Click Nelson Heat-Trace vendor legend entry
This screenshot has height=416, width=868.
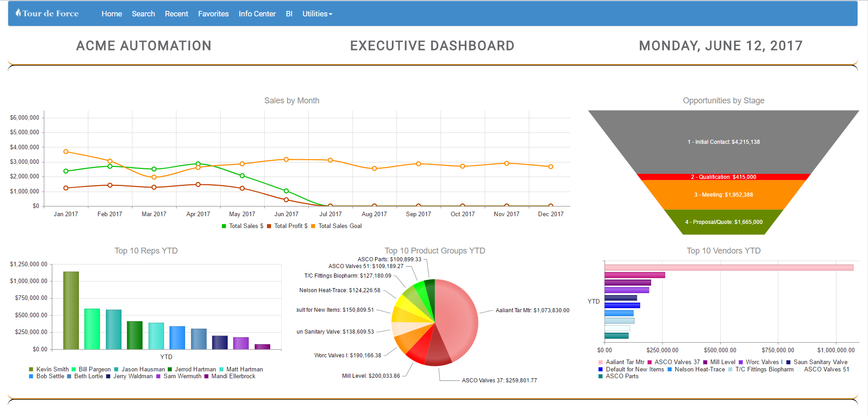click(696, 370)
